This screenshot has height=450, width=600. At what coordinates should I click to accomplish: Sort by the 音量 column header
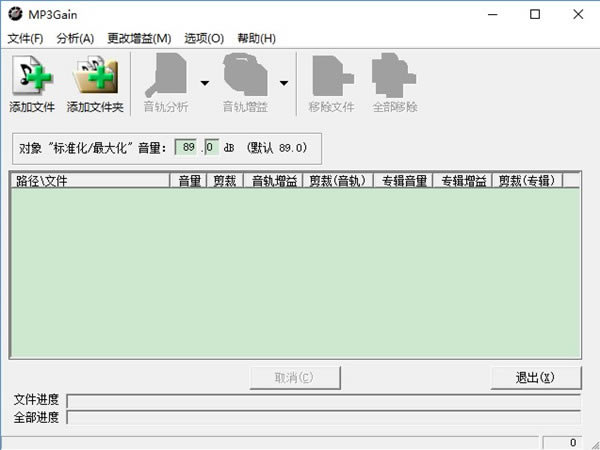point(189,181)
